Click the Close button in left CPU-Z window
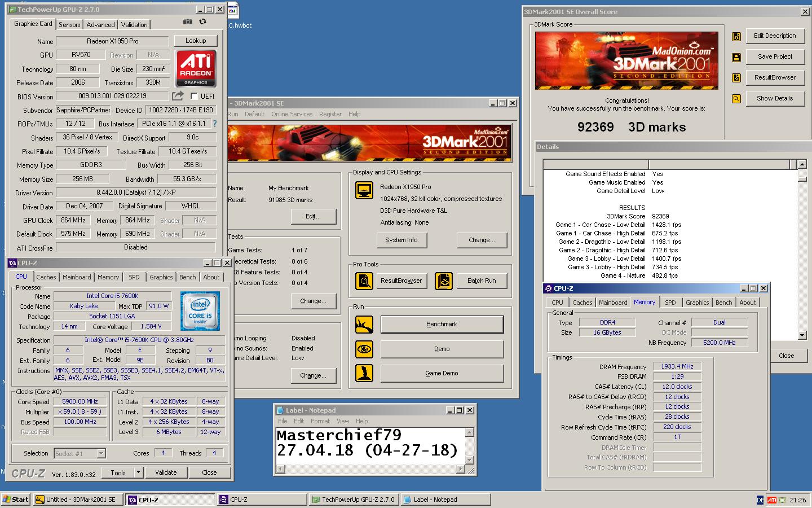This screenshot has width=812, height=508. click(209, 472)
